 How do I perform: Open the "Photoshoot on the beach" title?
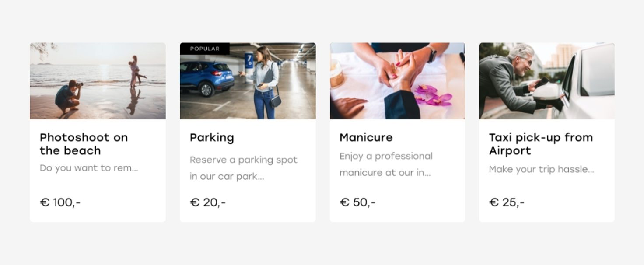pos(84,144)
